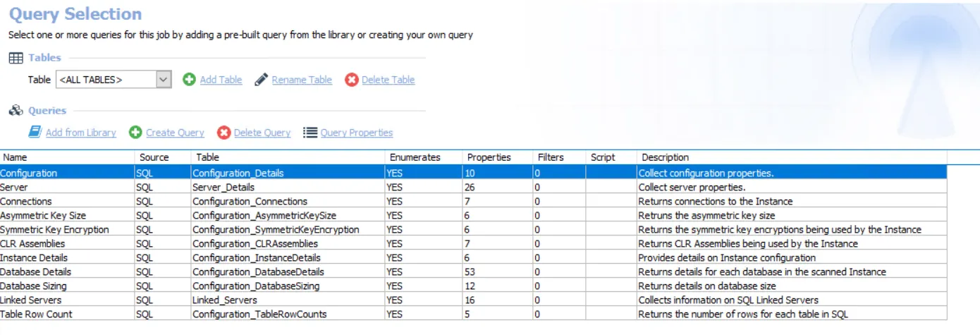Viewport: 980px width, 335px height.
Task: Click 'Collects information on SQL Linked Servers'
Action: 728,300
